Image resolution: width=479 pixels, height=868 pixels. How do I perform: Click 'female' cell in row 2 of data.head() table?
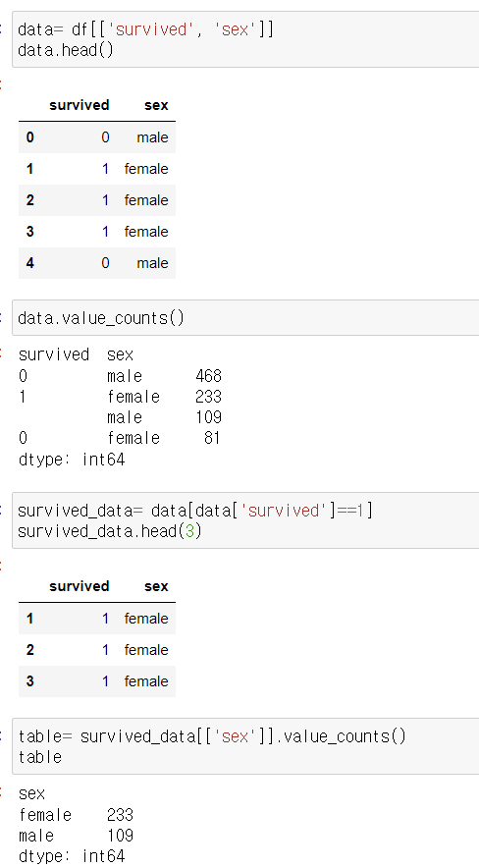(x=146, y=200)
